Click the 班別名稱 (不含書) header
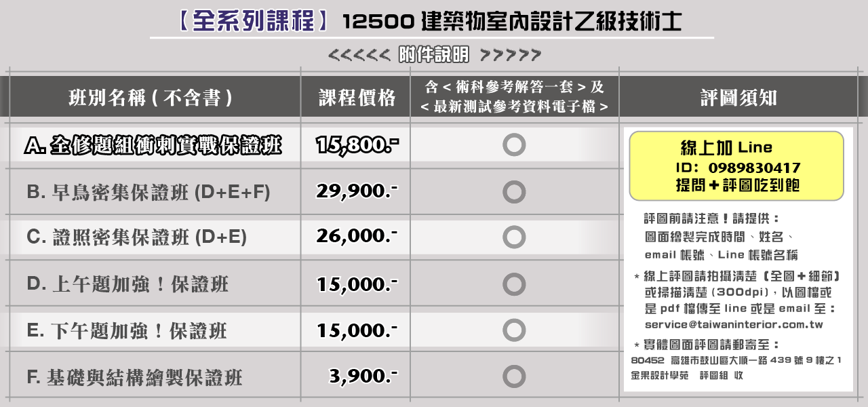Viewport: 868px width, 407px height. pyautogui.click(x=151, y=98)
